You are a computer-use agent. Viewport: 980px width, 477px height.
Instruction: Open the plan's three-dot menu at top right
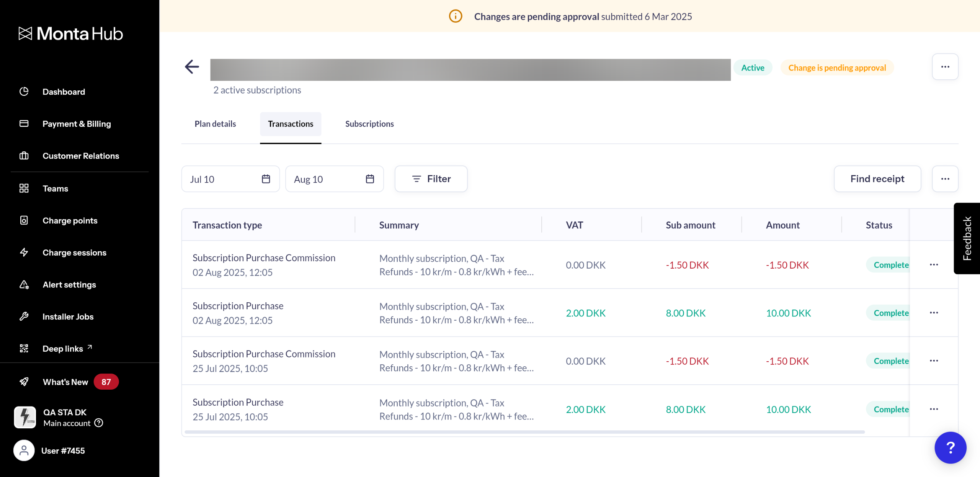click(x=945, y=67)
